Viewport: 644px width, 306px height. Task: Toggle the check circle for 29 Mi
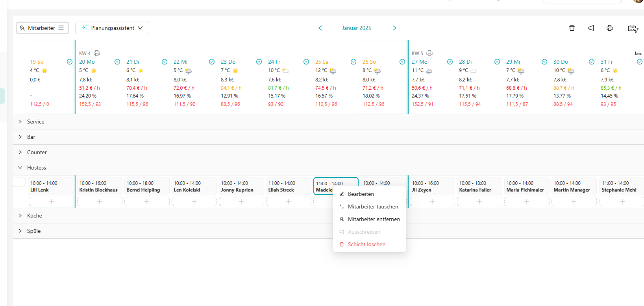[x=544, y=62]
